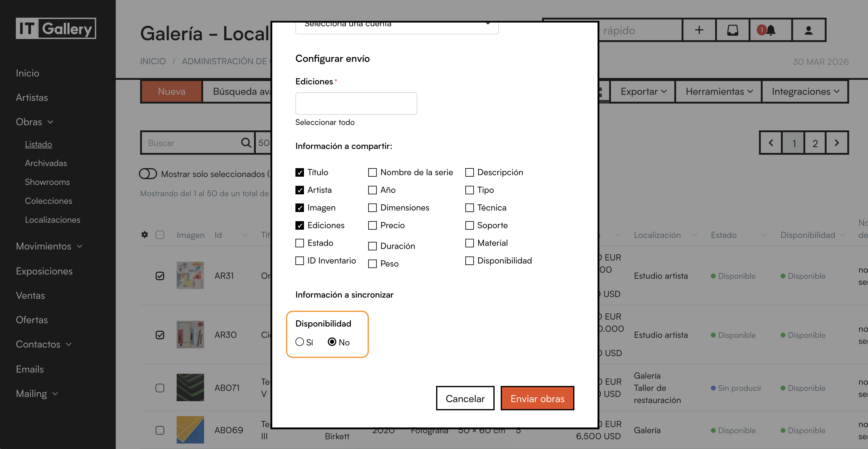This screenshot has height=449, width=868.
Task: Enable the Precio checkbox
Action: (372, 225)
